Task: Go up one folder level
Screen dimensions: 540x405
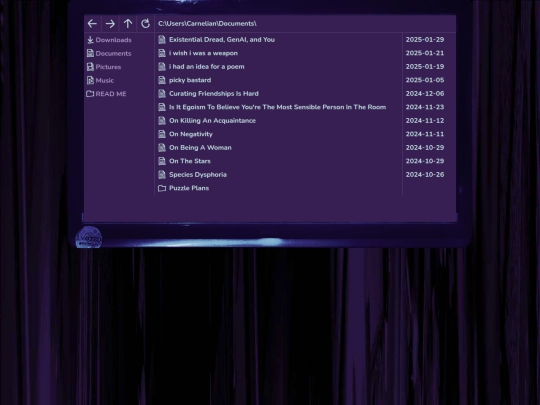Action: point(128,24)
